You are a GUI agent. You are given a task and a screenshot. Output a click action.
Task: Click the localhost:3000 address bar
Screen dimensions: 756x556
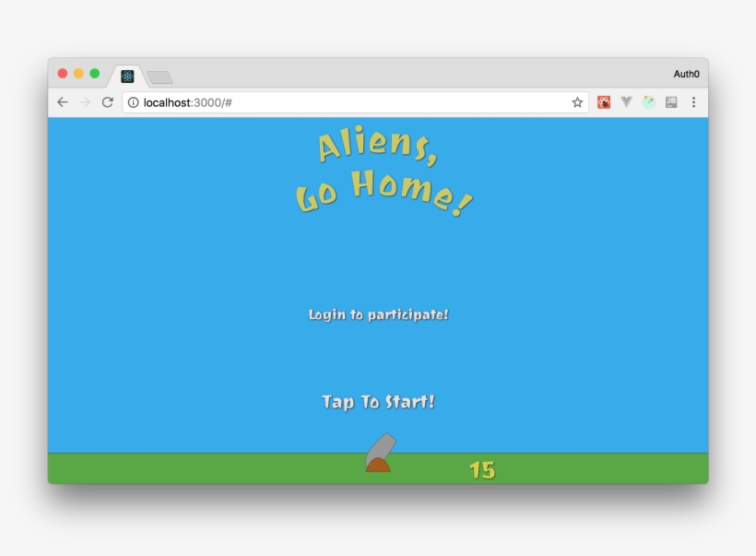[355, 102]
